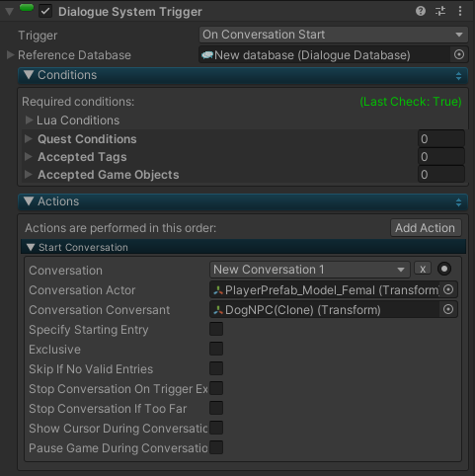
Task: Enable Skip If No Valid Entries checkbox
Action: (x=216, y=368)
